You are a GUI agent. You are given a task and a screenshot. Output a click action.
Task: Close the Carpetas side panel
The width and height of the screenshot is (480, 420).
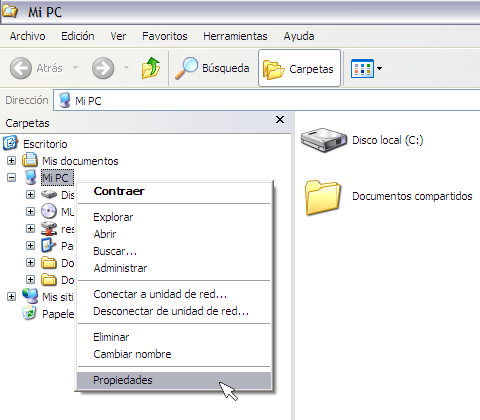click(x=280, y=120)
